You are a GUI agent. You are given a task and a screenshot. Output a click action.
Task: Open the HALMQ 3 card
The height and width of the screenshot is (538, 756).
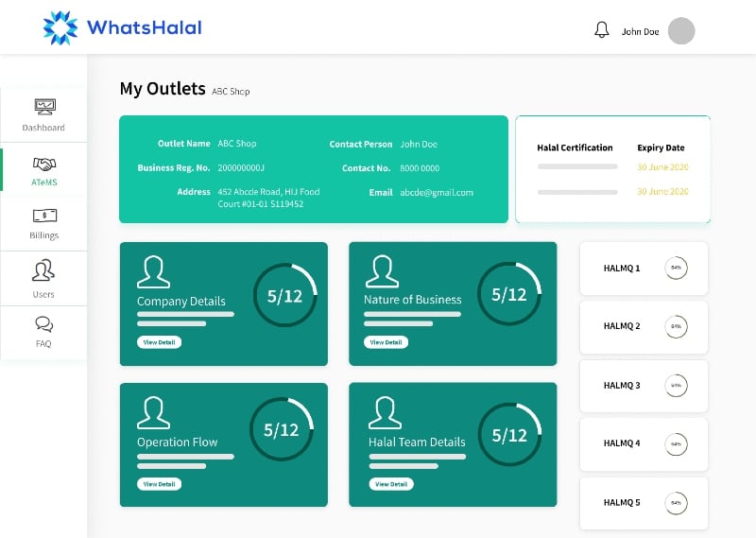644,386
